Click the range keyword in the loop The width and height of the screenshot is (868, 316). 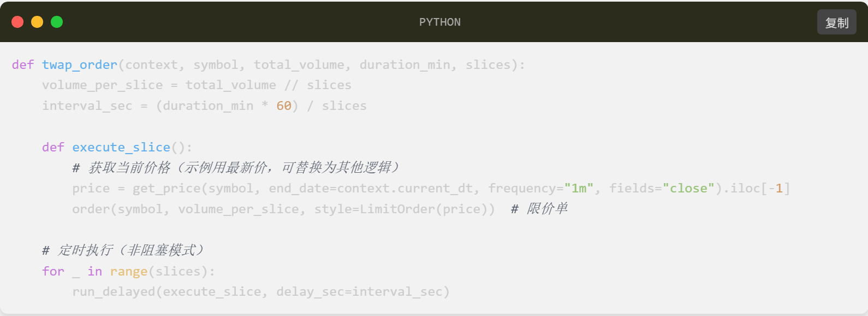129,272
